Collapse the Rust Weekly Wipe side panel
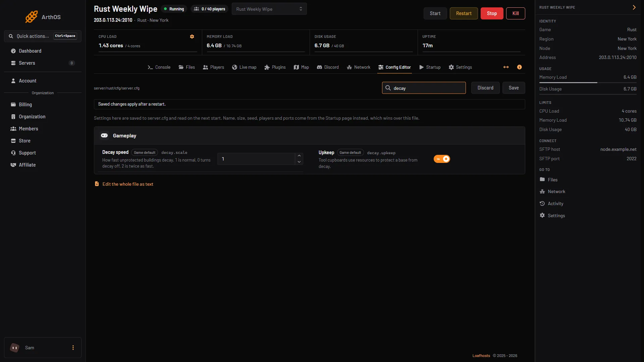This screenshot has height=362, width=644. [x=634, y=7]
